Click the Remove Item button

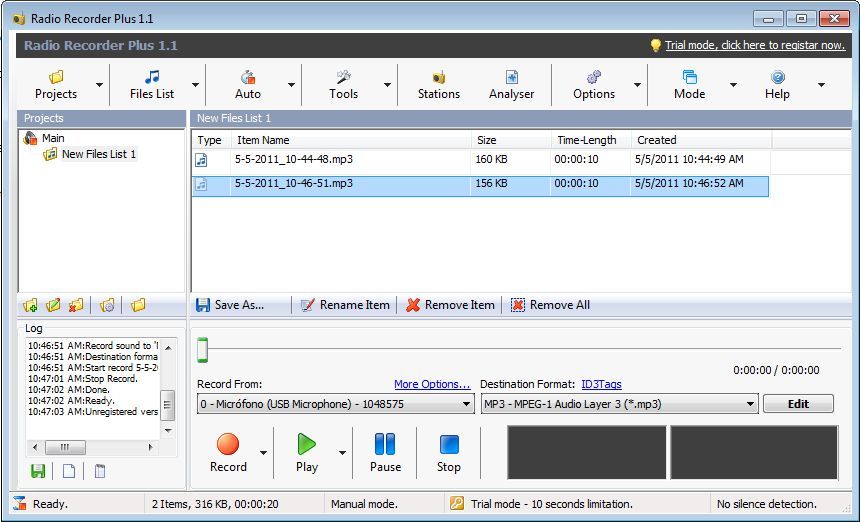point(450,305)
